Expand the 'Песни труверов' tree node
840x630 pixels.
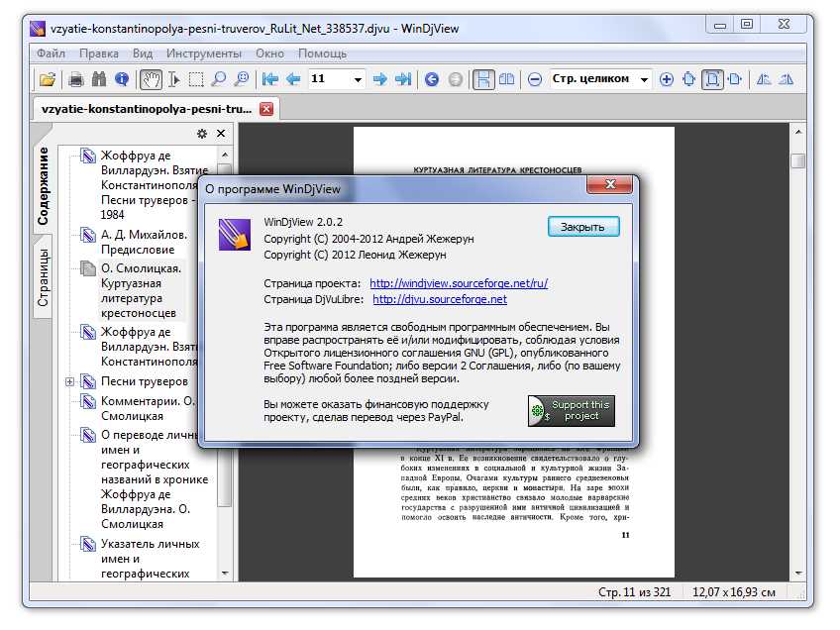click(70, 381)
